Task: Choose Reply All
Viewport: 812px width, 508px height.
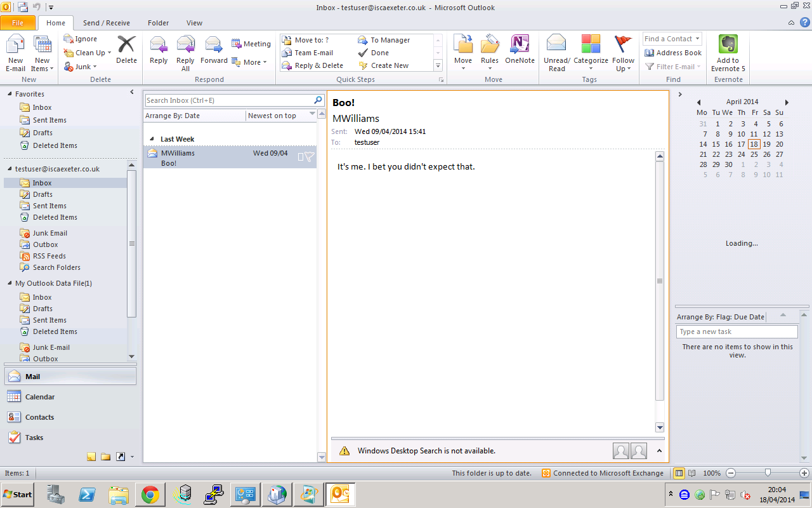Action: point(185,53)
